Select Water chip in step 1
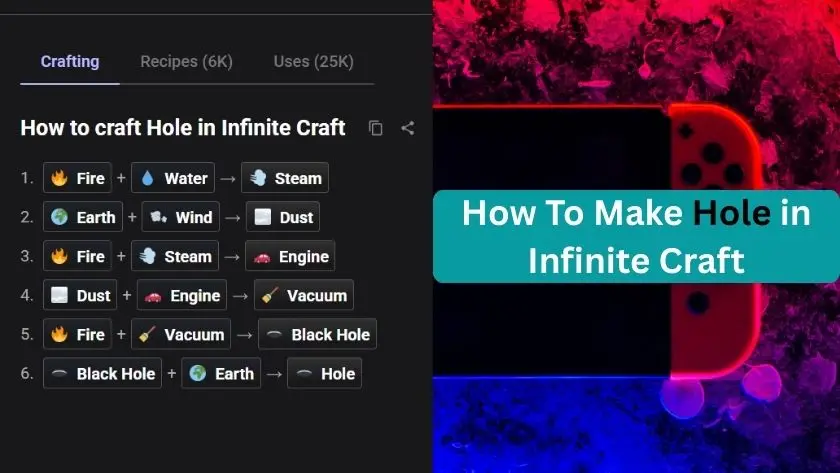 (173, 178)
